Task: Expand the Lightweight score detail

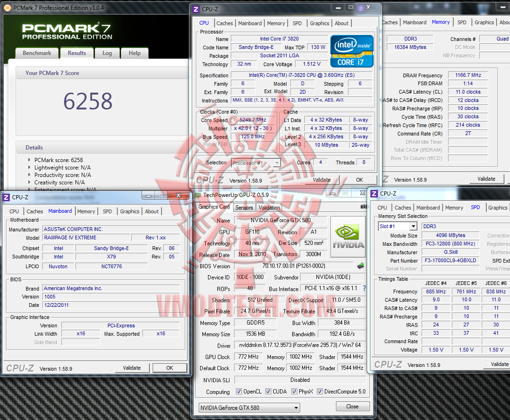Action: (29, 167)
